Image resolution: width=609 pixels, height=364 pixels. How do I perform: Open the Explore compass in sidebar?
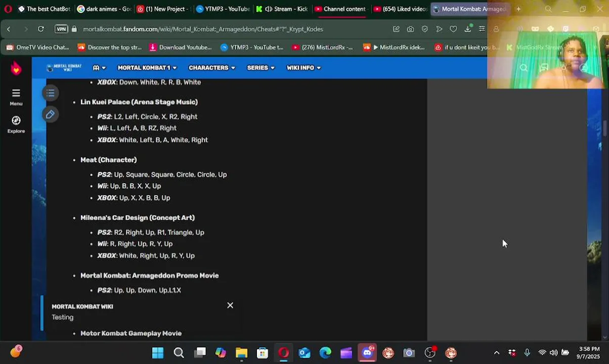pyautogui.click(x=16, y=124)
